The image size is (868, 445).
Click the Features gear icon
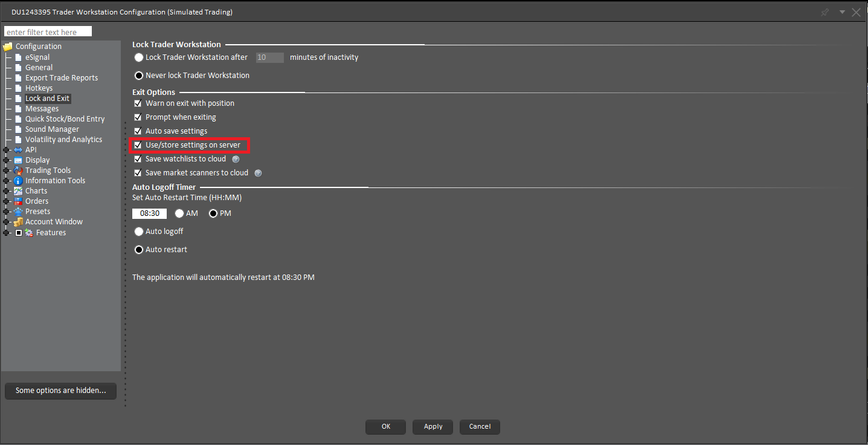coord(28,233)
